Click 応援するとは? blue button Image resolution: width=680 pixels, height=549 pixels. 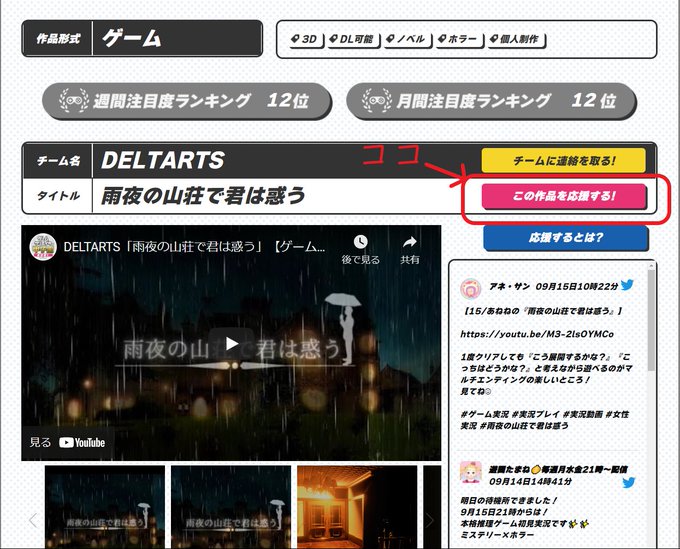coord(566,238)
